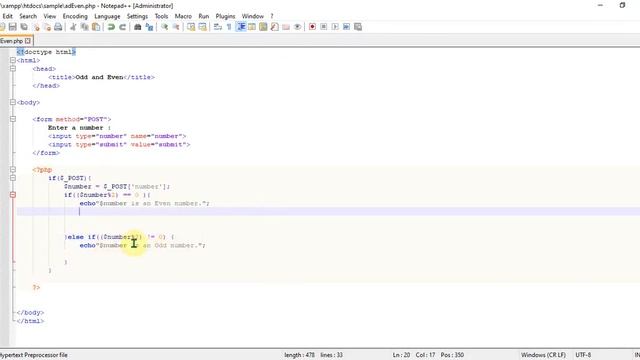
Task: Click the Zoom Out magnifier icon
Action: click(x=176, y=27)
